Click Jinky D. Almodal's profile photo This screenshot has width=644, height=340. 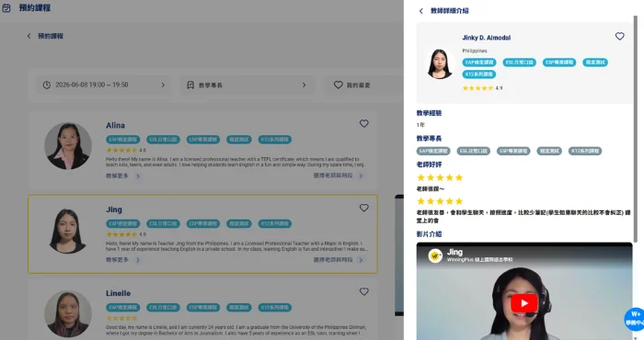point(440,63)
